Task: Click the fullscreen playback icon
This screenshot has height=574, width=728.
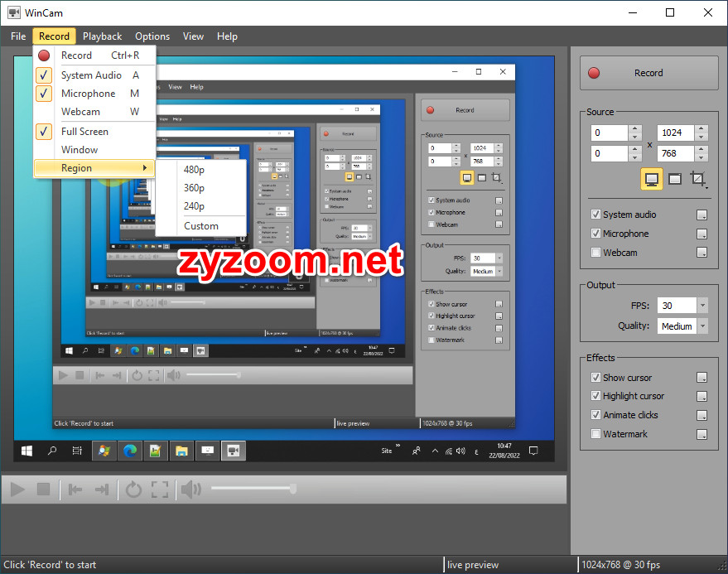Action: (x=160, y=489)
